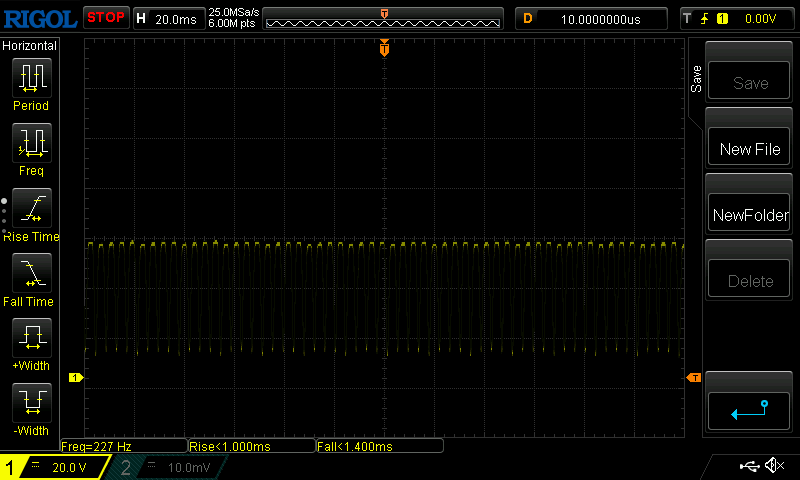Click the channel 1 ground level marker
Viewport: 800px width, 480px height.
pyautogui.click(x=76, y=377)
